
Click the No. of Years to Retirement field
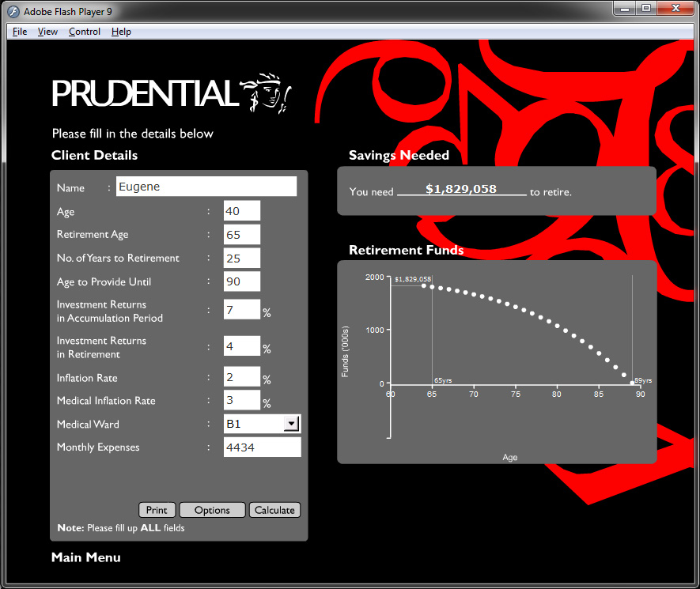pyautogui.click(x=241, y=259)
